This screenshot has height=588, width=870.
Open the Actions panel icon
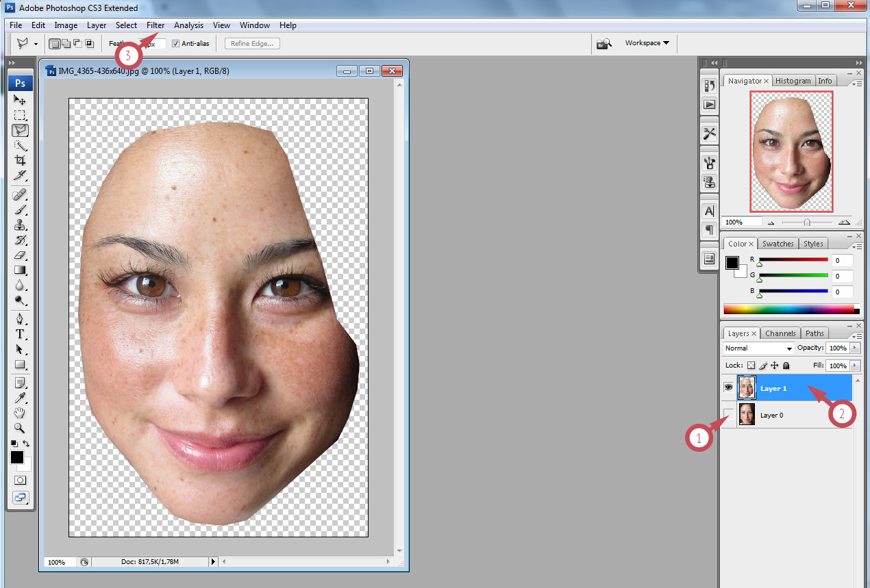click(709, 105)
